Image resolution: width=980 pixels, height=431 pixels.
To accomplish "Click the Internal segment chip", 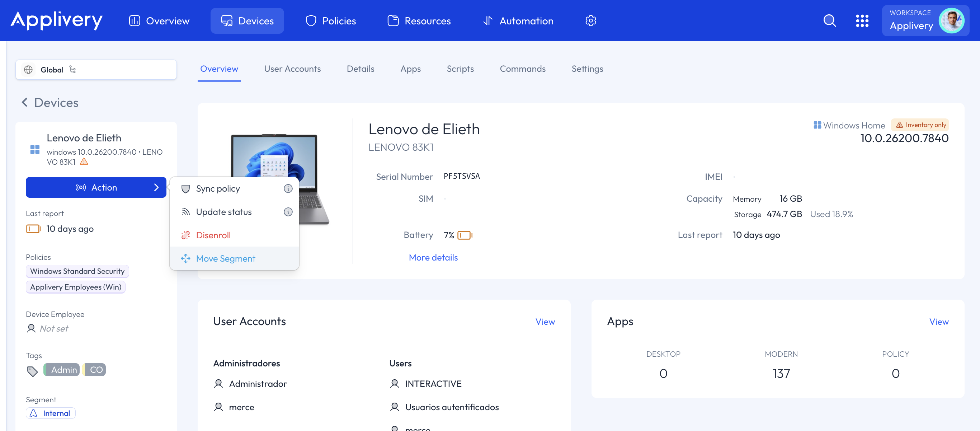I will point(51,413).
